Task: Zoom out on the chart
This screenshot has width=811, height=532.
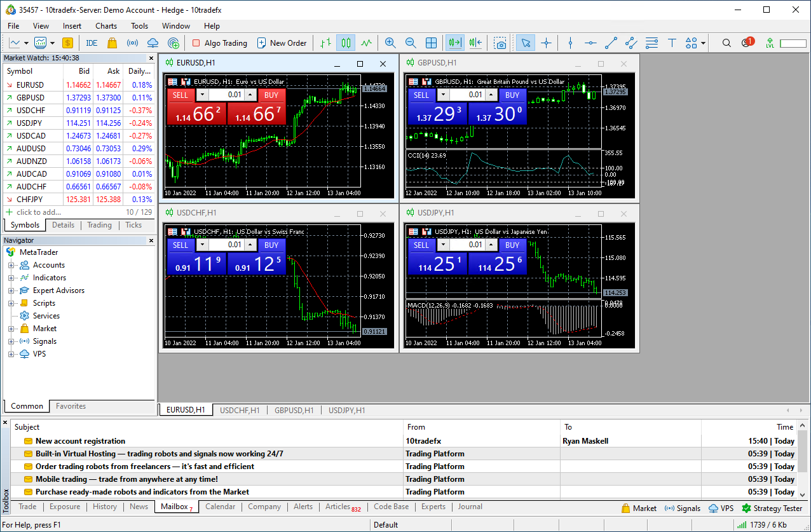Action: tap(411, 43)
